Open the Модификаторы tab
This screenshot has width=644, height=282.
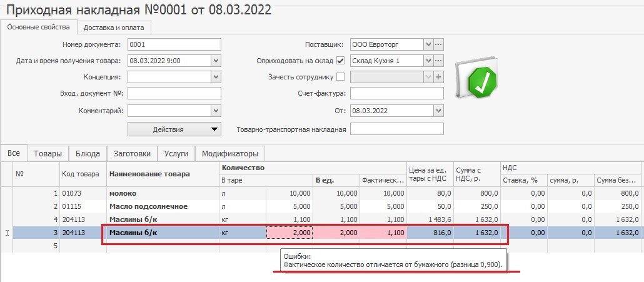coord(229,154)
